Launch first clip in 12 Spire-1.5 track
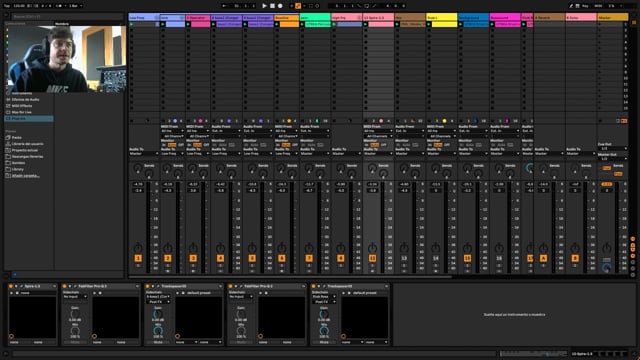This screenshot has height=360, width=640. tap(366, 24)
